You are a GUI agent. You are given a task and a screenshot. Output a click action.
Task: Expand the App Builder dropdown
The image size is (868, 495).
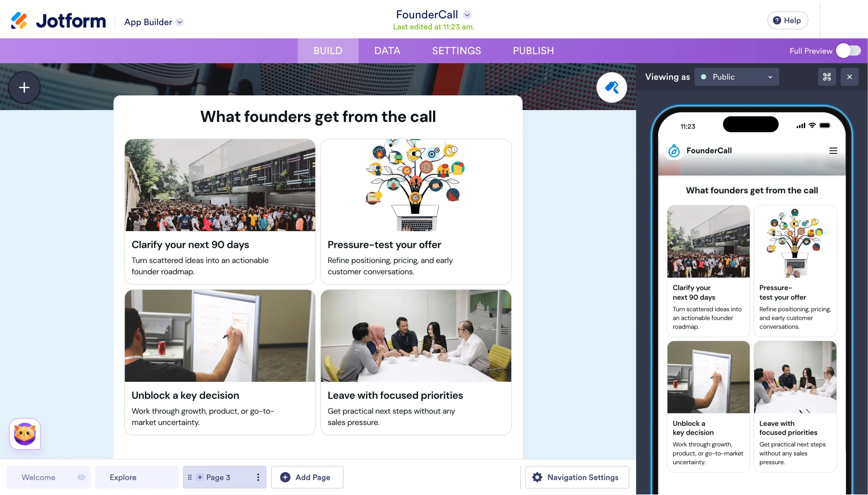point(180,22)
